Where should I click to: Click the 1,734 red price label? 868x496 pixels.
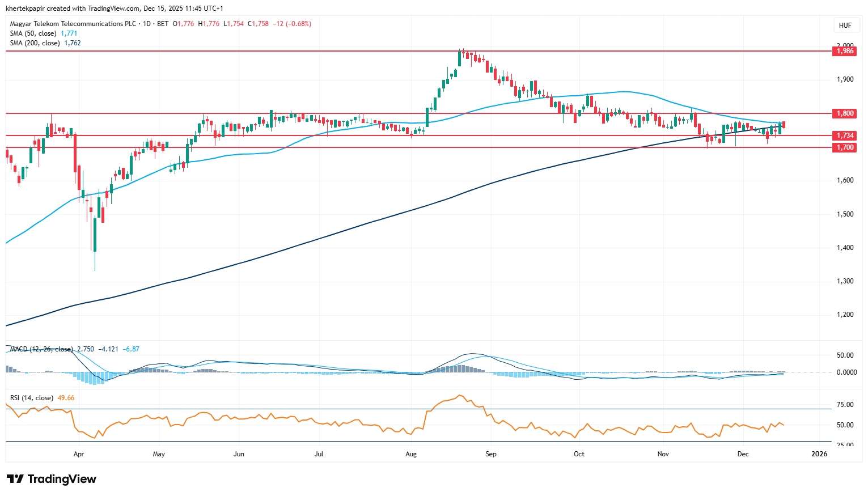(x=845, y=135)
